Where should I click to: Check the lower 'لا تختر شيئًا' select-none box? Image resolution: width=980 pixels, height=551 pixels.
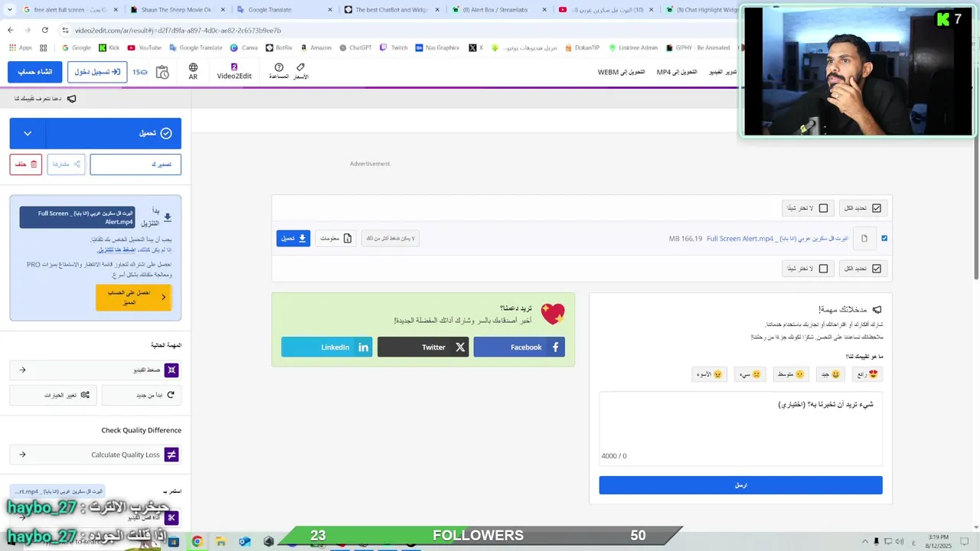[x=824, y=269]
